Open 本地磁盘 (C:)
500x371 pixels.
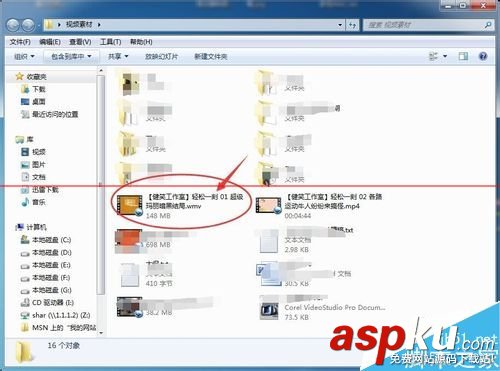[x=46, y=240]
